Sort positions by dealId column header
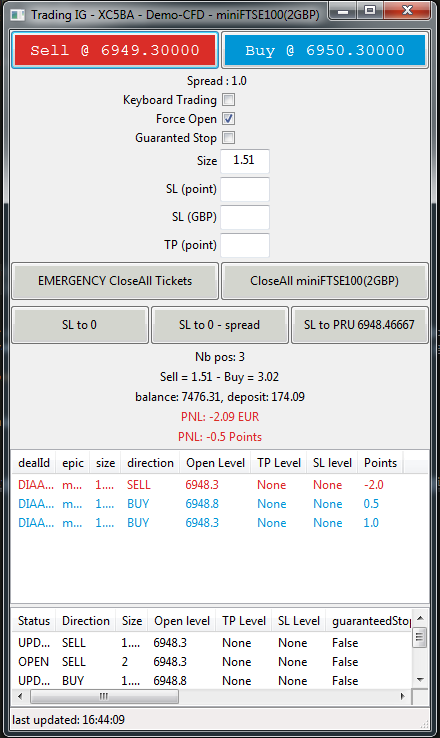Screen dimensions: 440x738 (x=34, y=463)
